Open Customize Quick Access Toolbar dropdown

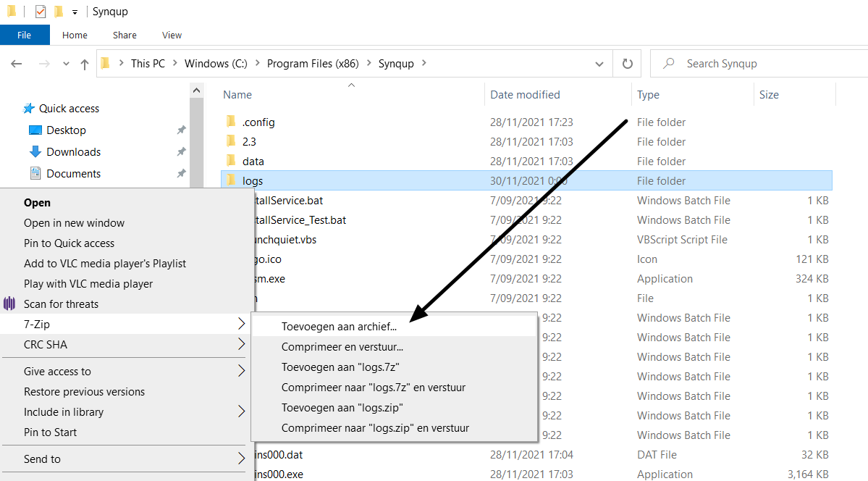[x=75, y=12]
